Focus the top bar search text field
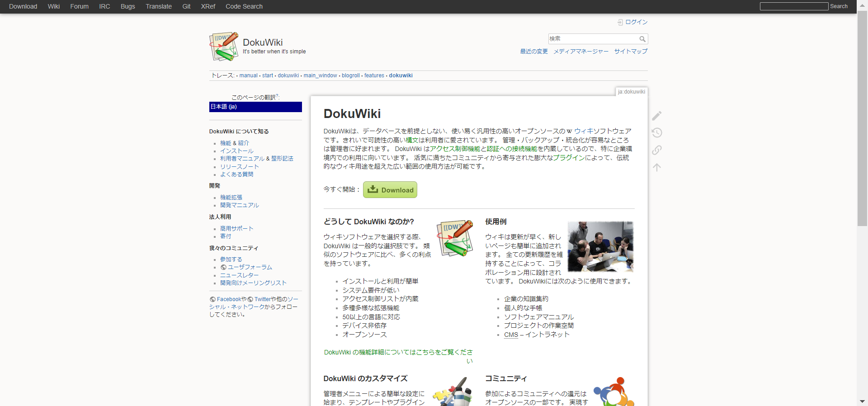 pyautogui.click(x=794, y=6)
